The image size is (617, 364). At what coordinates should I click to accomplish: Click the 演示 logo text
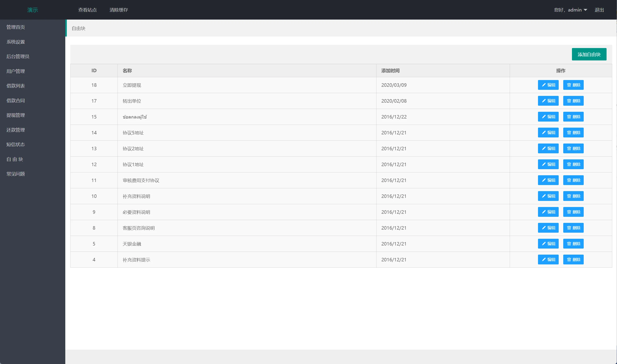tap(32, 10)
